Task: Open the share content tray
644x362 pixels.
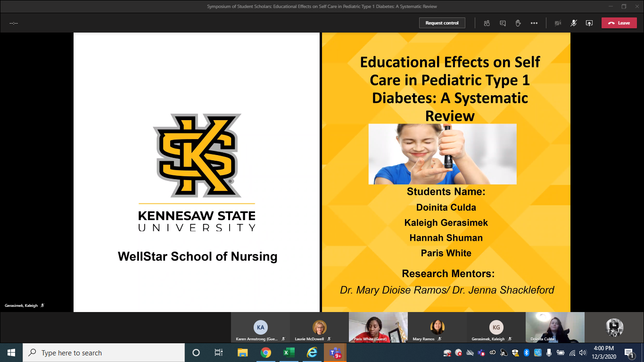Action: 589,23
